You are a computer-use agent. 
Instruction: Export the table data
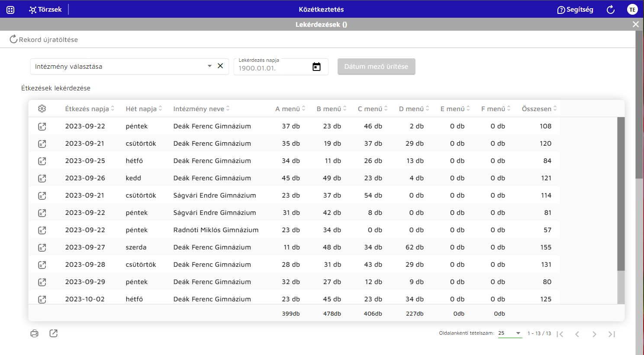click(53, 333)
